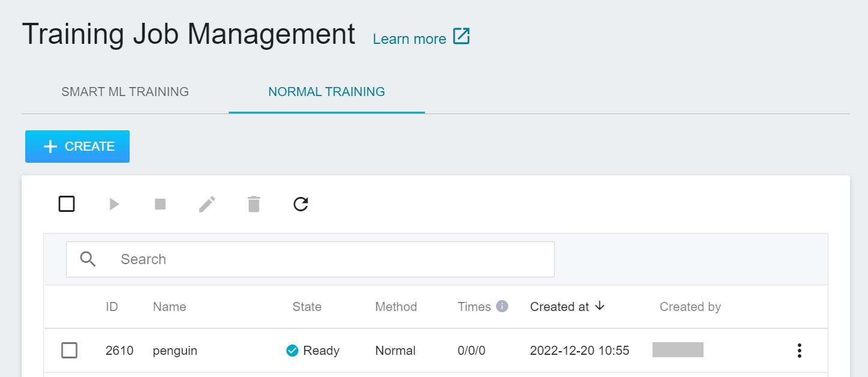Click the start (play) job icon
Screen dimensions: 868x377
(x=114, y=205)
